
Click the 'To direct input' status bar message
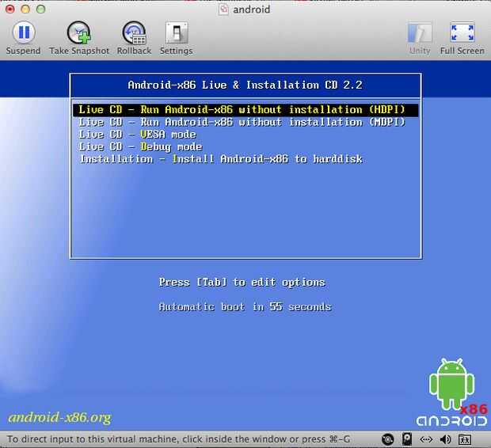tap(178, 439)
